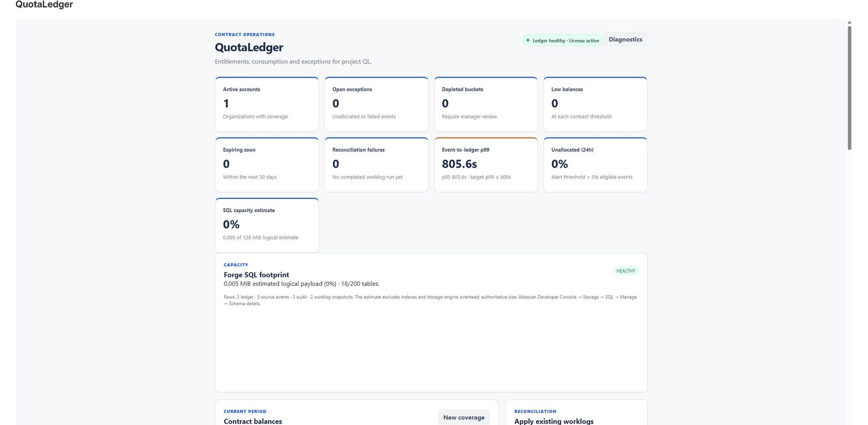Select the Active accounts card
This screenshot has width=868, height=425.
(267, 104)
